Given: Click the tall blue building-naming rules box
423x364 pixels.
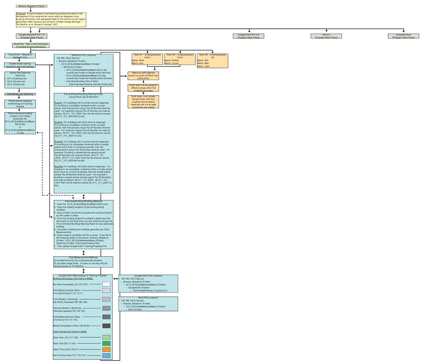Looking at the screenshot, I should pos(84,143).
